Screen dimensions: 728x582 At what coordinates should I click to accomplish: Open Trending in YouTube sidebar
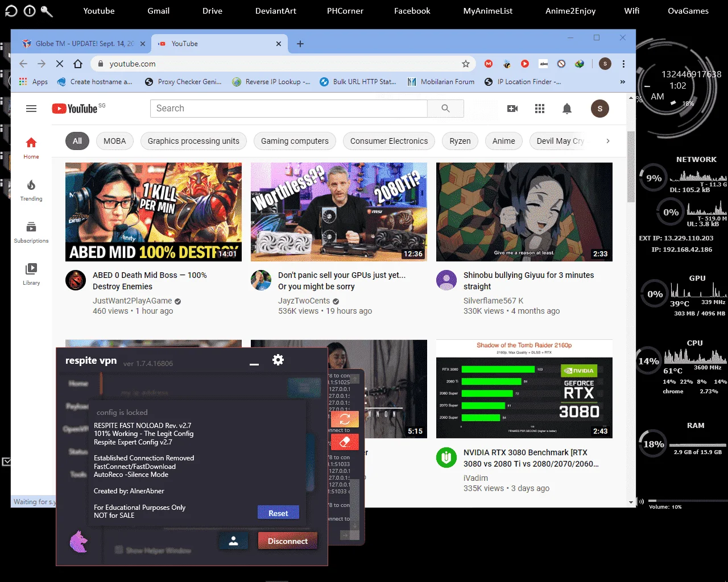[31, 190]
